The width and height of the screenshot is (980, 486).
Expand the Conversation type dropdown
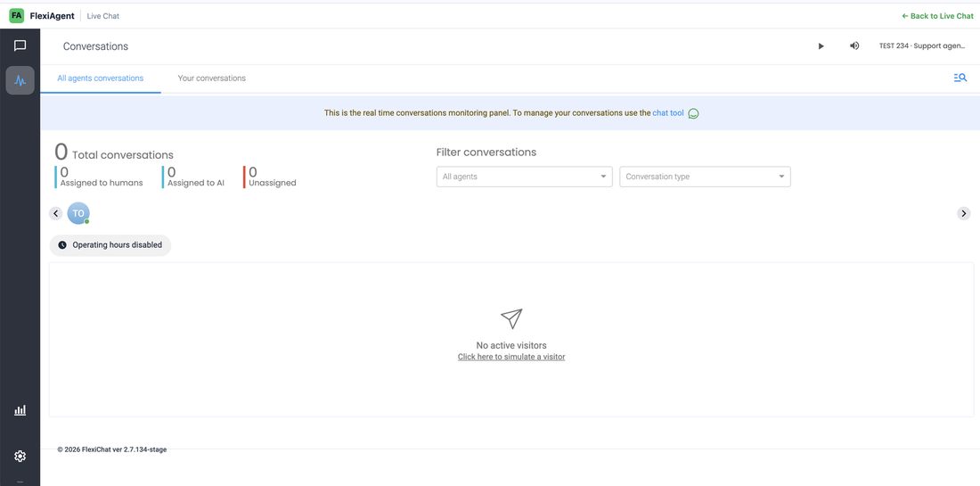pos(705,177)
